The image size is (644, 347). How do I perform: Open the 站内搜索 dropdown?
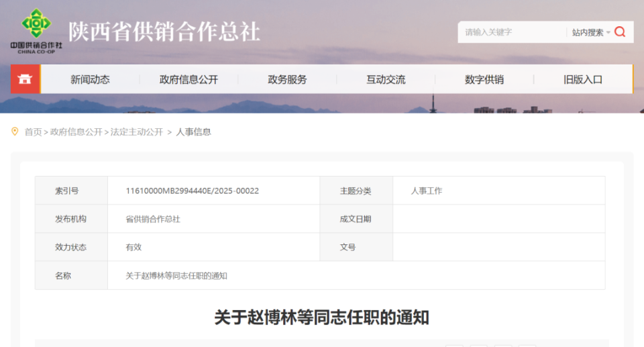pyautogui.click(x=590, y=32)
